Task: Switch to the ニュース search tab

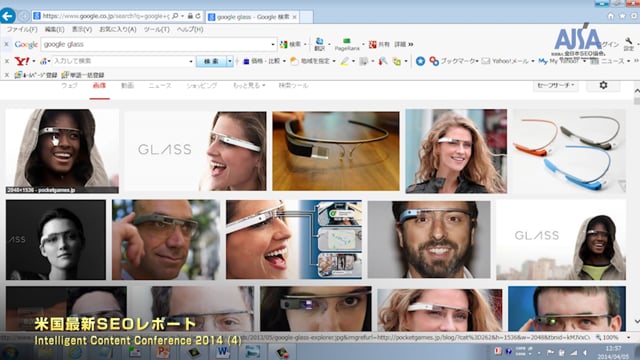Action: 160,85
